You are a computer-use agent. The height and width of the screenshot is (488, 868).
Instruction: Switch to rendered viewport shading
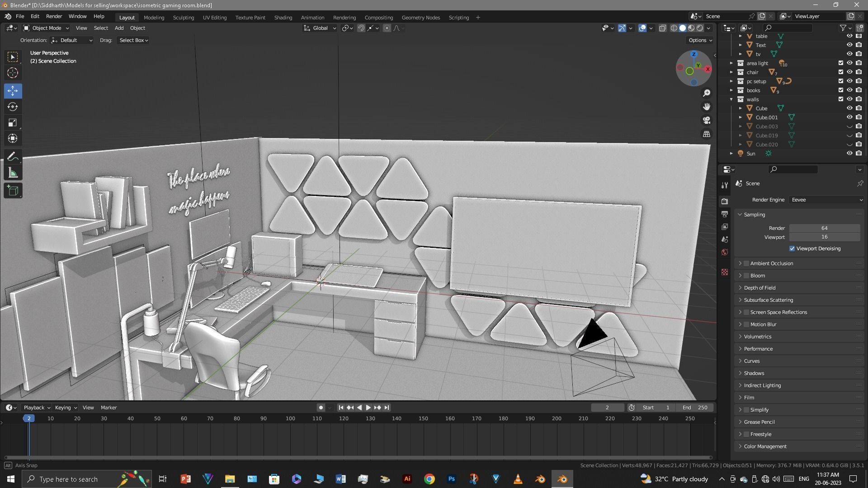(x=700, y=28)
